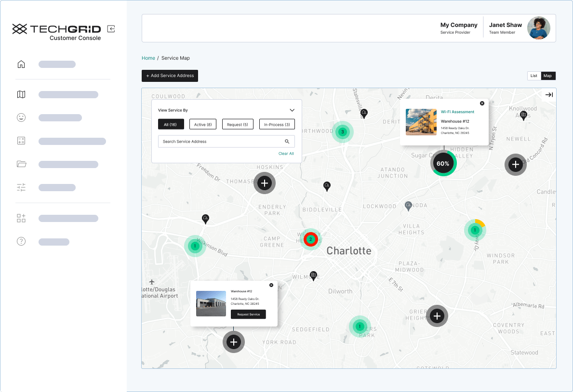Open the apps grid icon in the sidebar

point(21,218)
